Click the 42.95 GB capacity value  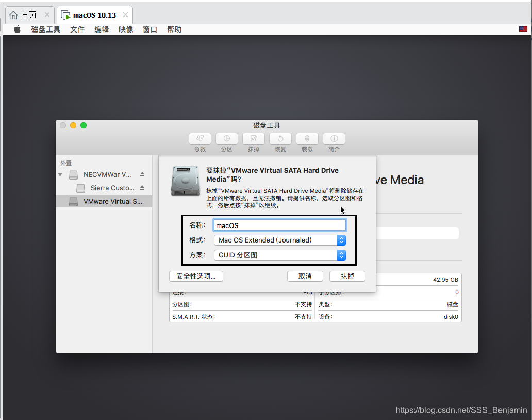(x=445, y=280)
